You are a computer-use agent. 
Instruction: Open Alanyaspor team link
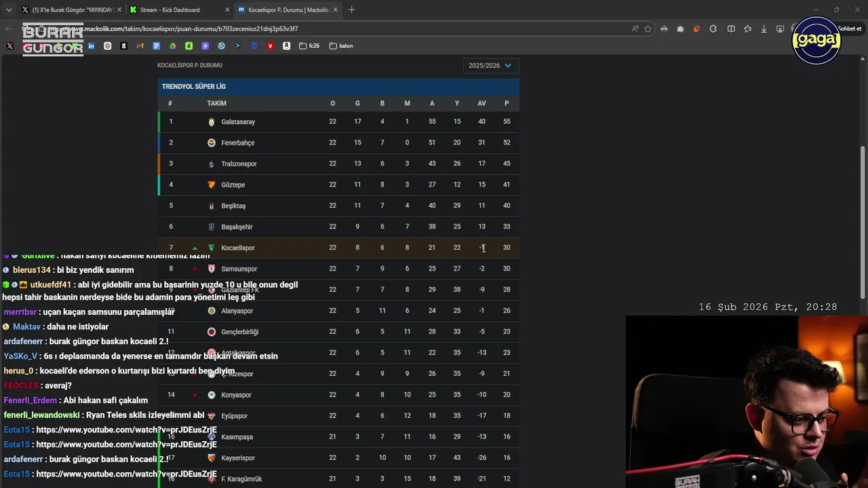(x=237, y=311)
